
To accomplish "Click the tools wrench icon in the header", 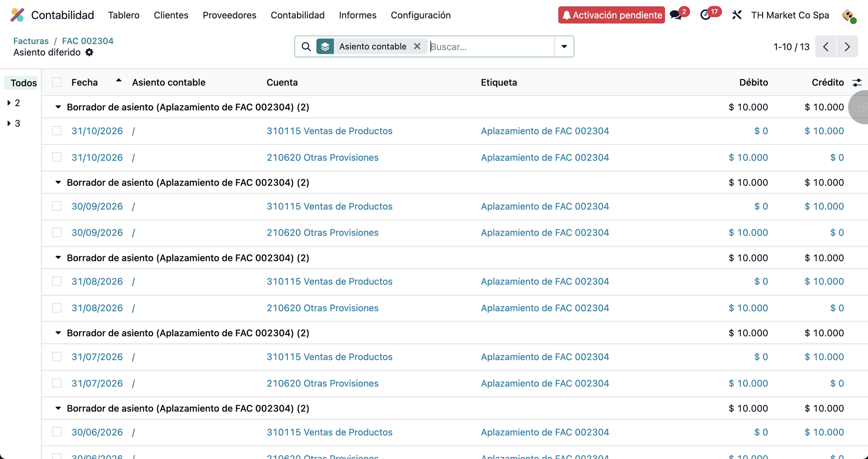I will coord(737,14).
